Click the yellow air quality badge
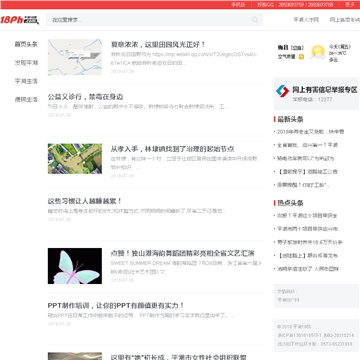This screenshot has height=360, width=360. pyautogui.click(x=301, y=57)
